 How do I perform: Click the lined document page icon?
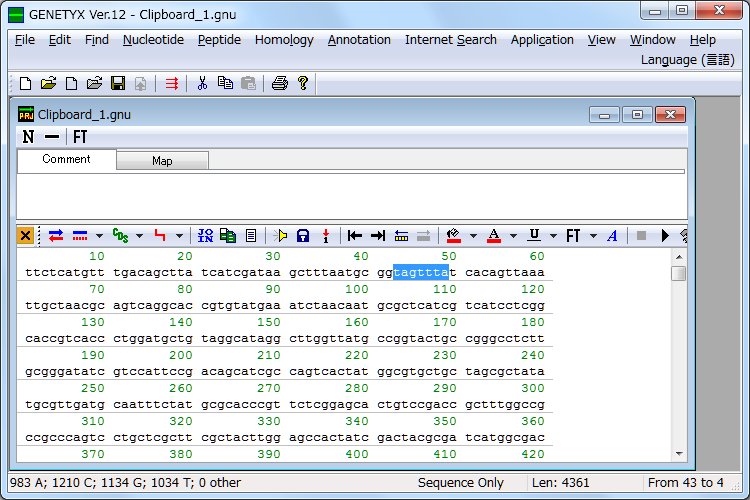coord(251,235)
